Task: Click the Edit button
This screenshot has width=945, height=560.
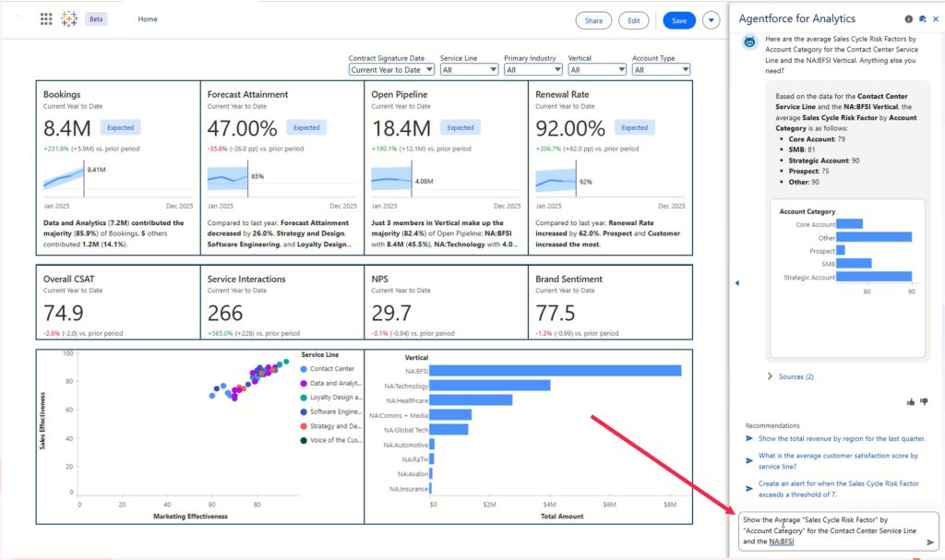Action: (633, 20)
